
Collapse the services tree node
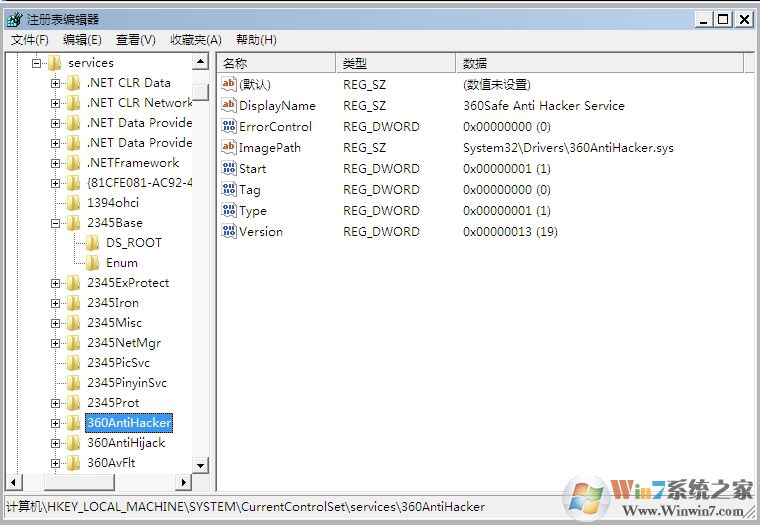36,63
